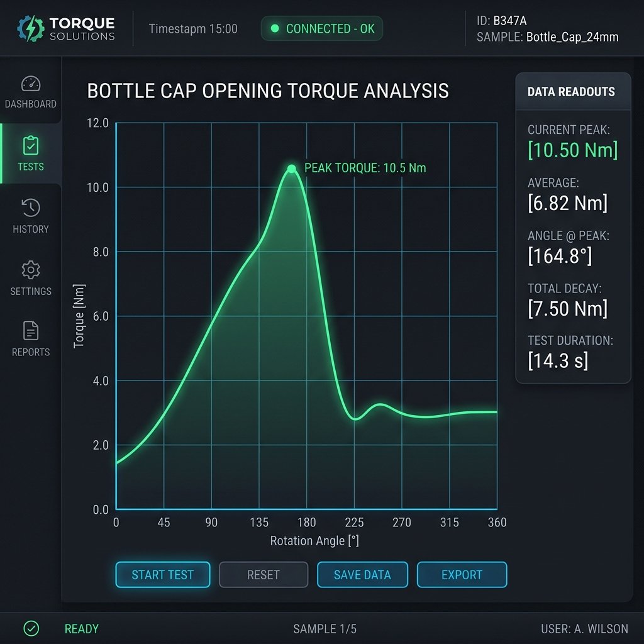Click the green checkmark status icon
The image size is (644, 644).
pyautogui.click(x=31, y=628)
